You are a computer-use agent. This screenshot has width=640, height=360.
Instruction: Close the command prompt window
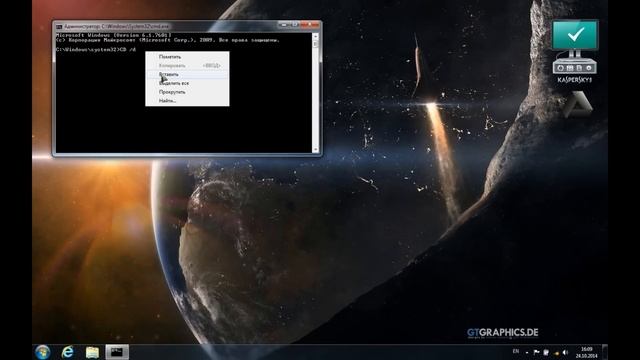click(310, 25)
